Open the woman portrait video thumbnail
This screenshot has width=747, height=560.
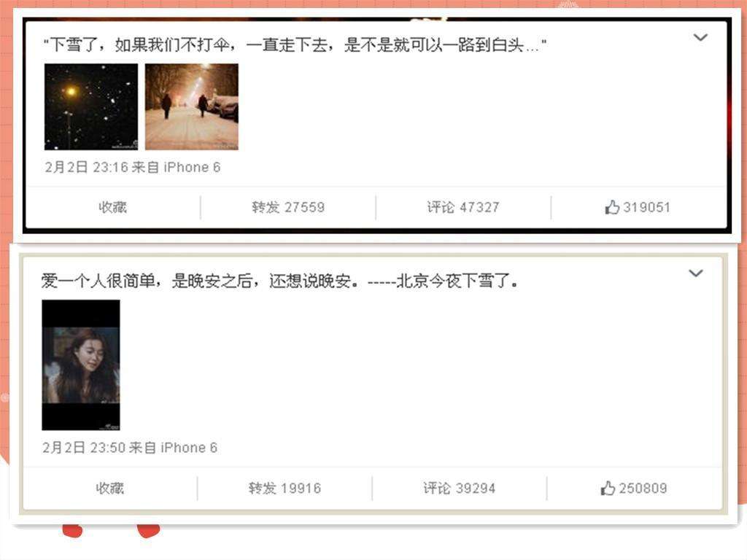[81, 365]
